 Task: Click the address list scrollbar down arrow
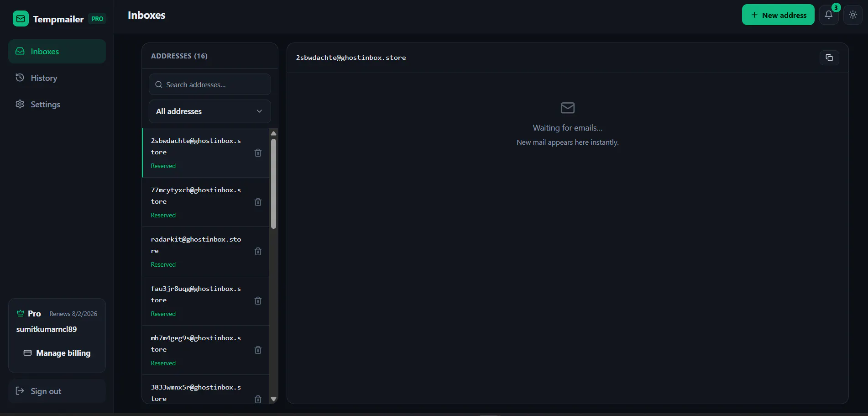click(273, 399)
